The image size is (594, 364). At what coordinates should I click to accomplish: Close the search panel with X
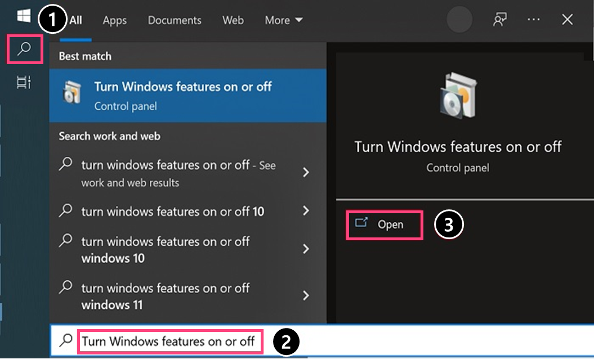pos(567,20)
